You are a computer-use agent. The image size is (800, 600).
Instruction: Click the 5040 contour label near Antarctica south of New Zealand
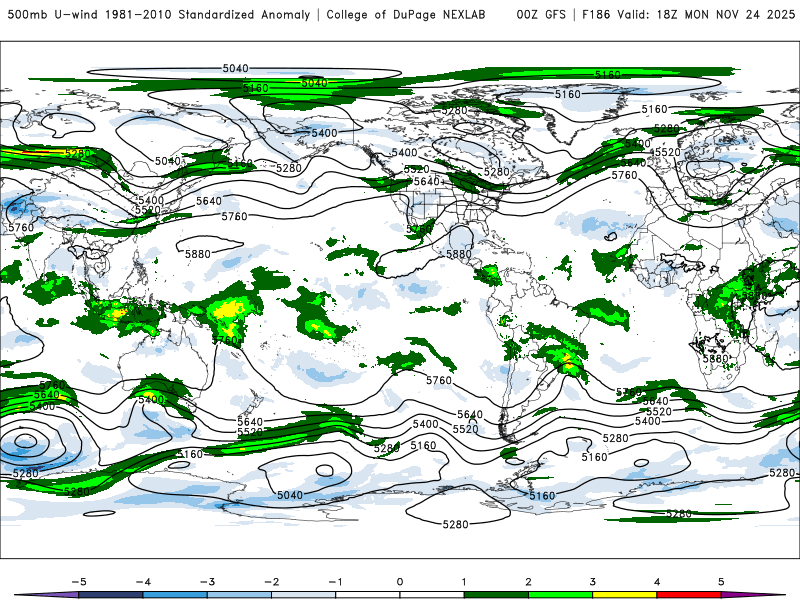290,495
